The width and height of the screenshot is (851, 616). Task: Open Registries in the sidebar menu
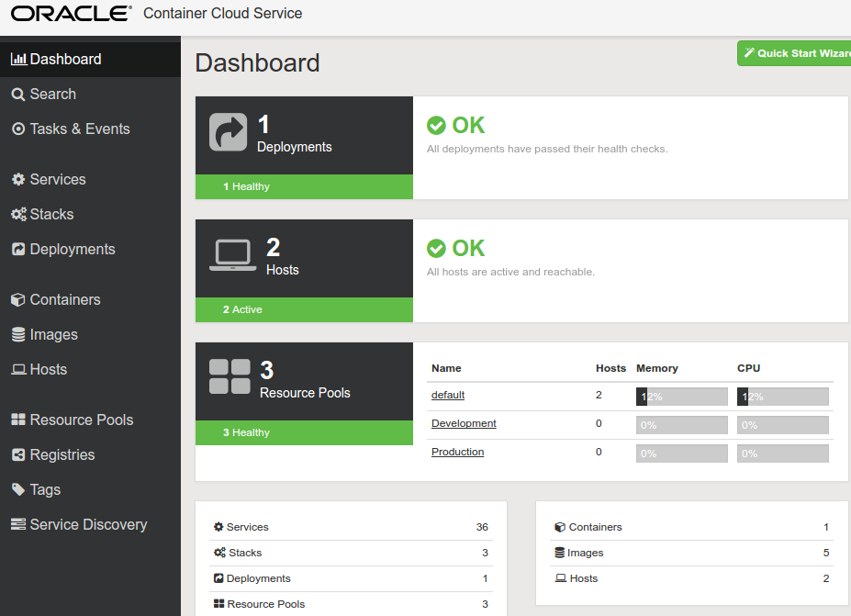(x=90, y=454)
